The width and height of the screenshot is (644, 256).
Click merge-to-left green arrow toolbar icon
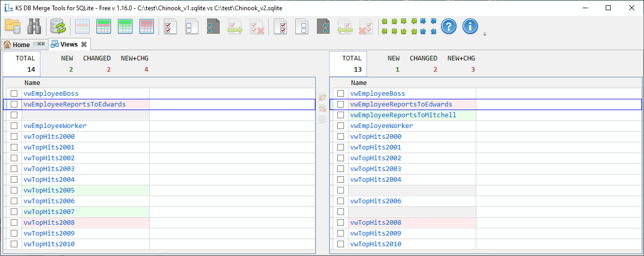point(344,26)
